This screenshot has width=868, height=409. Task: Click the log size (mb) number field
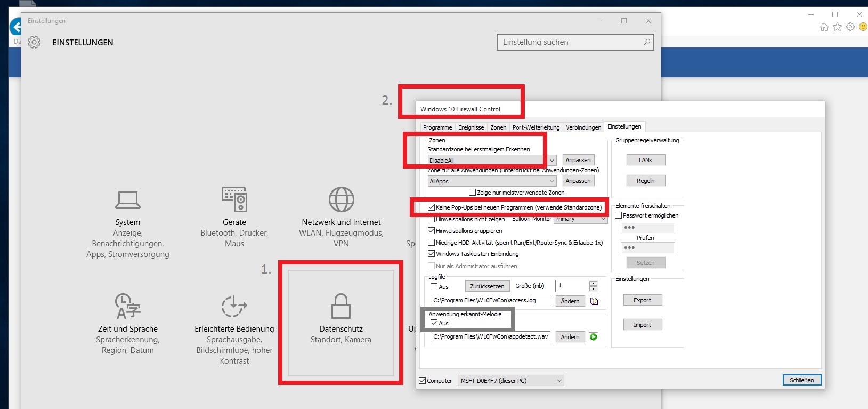[572, 286]
